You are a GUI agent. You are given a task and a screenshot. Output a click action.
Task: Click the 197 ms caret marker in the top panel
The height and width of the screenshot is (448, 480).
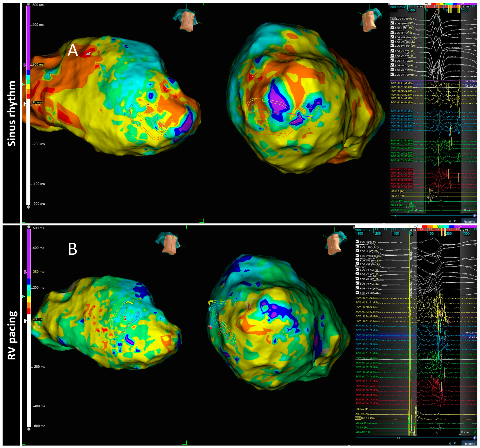pos(461,213)
